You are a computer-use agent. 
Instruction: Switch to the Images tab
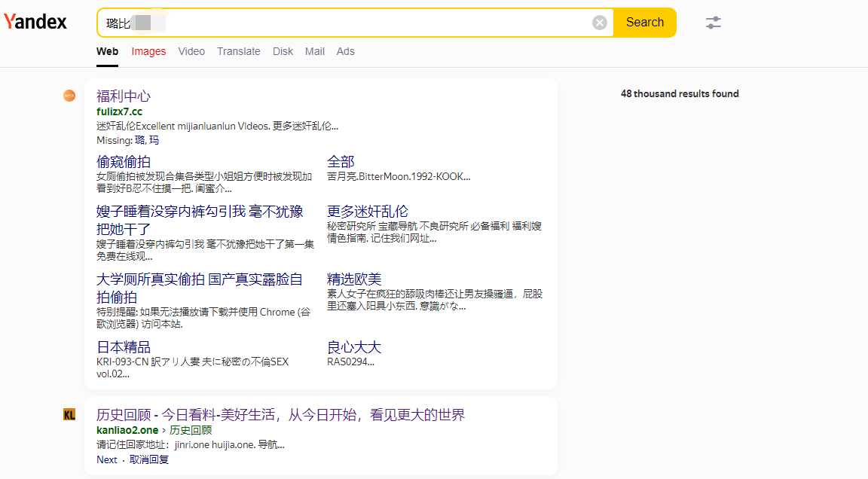click(x=148, y=51)
